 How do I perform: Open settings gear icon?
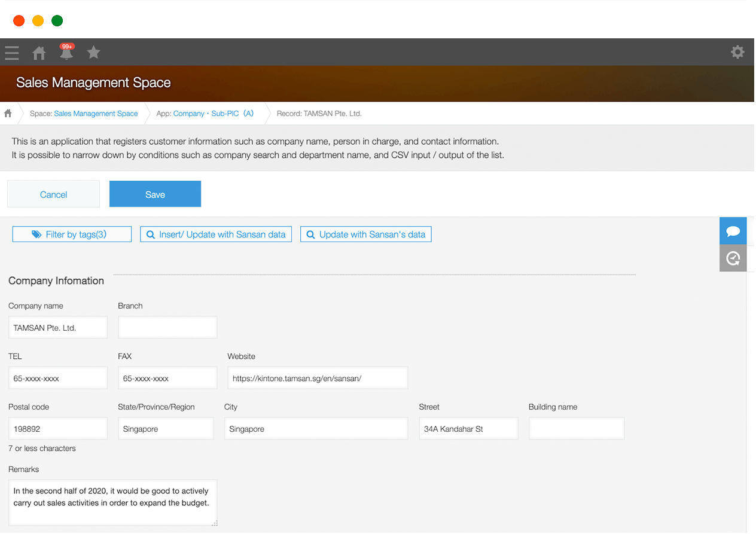737,52
